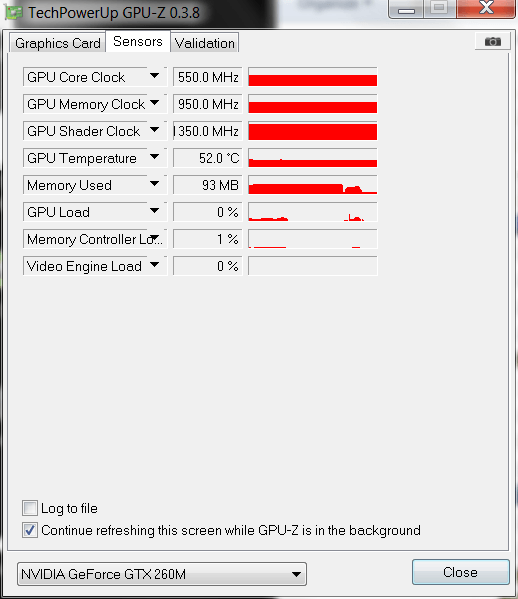Click the Close button
518x599 pixels.
tap(460, 572)
